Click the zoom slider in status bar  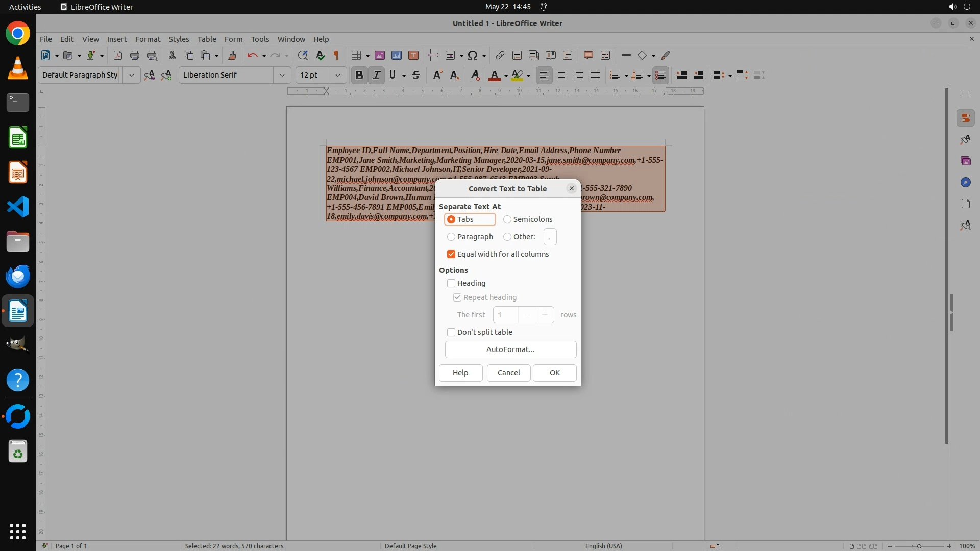click(x=919, y=546)
